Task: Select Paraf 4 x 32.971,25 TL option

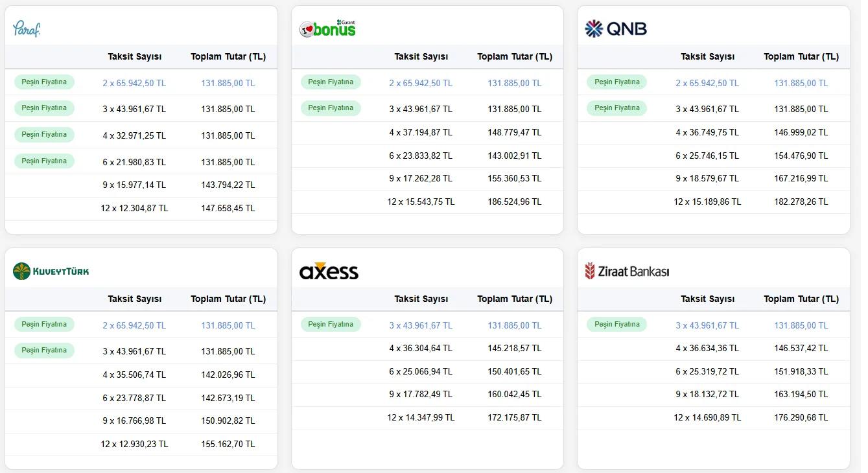Action: (134, 135)
